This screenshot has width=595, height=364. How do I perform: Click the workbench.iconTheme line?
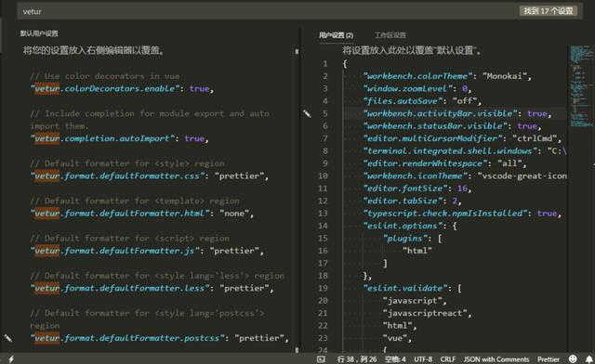click(x=465, y=175)
